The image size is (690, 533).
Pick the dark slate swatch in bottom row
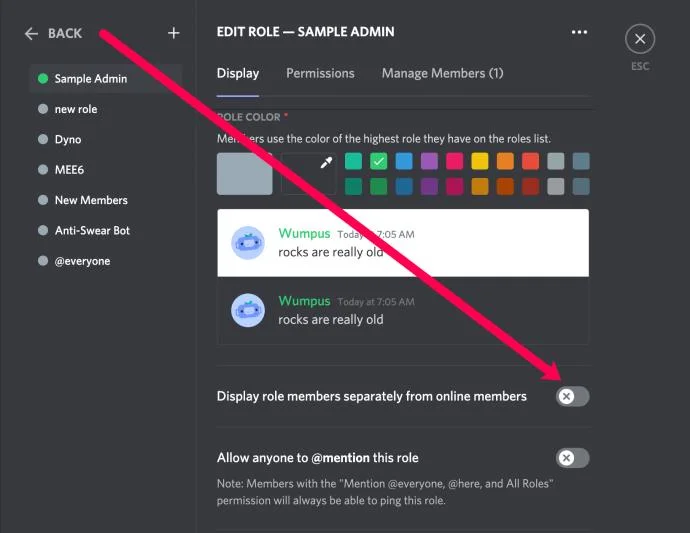click(581, 186)
